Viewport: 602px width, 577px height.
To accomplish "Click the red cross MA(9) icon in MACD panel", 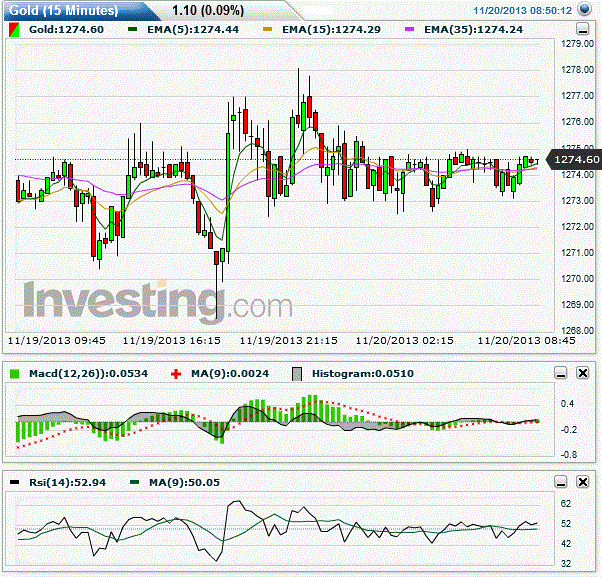I will (x=176, y=374).
